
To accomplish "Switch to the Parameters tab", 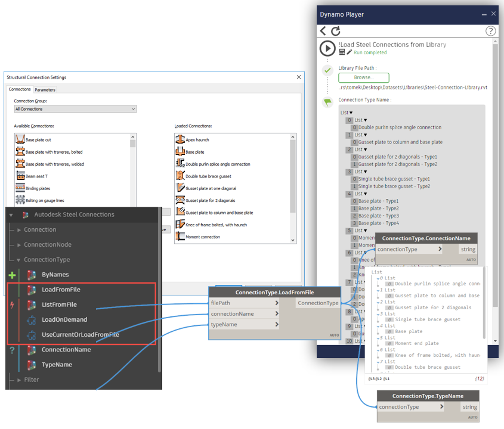I will (45, 90).
